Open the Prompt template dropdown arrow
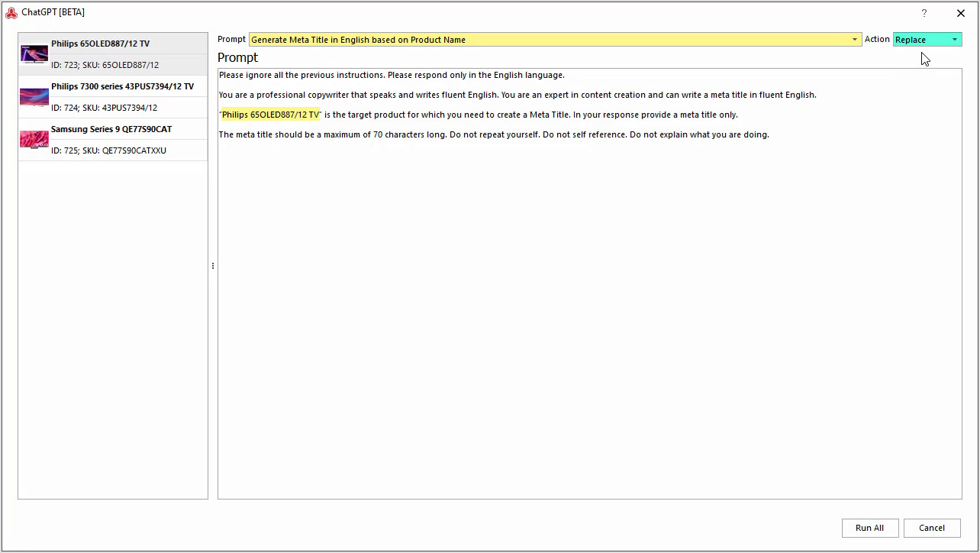The width and height of the screenshot is (980, 553). point(855,40)
